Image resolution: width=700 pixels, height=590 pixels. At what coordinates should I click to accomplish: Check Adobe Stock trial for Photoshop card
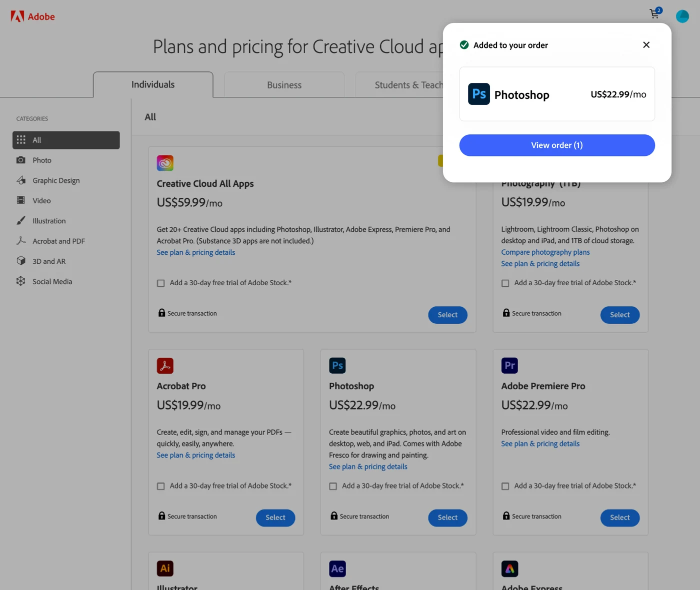point(333,486)
